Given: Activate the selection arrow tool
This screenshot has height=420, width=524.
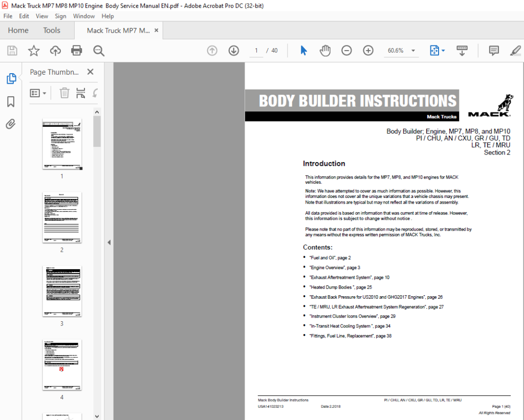Looking at the screenshot, I should click(x=303, y=51).
